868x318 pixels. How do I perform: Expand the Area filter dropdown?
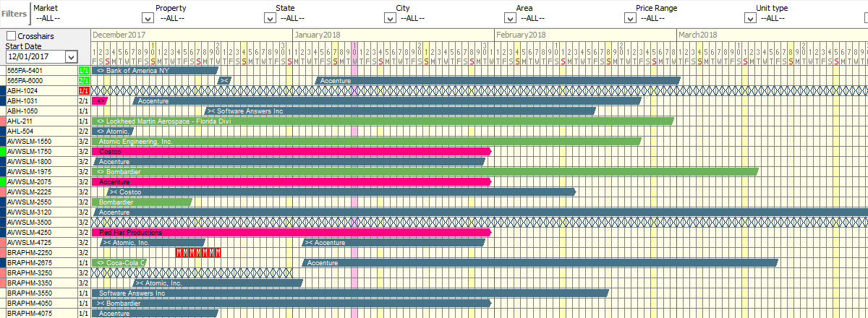[x=629, y=18]
